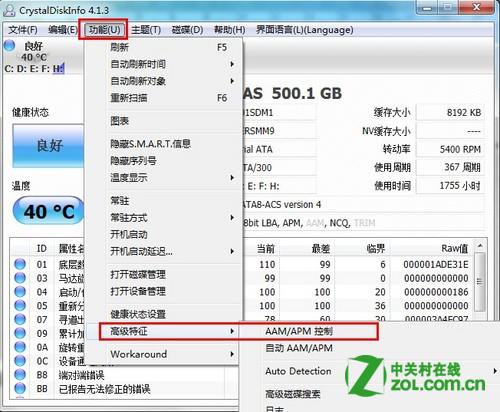Expand the 自动刷新时间 submenu
Image resolution: width=500 pixels, height=412 pixels.
(x=163, y=64)
